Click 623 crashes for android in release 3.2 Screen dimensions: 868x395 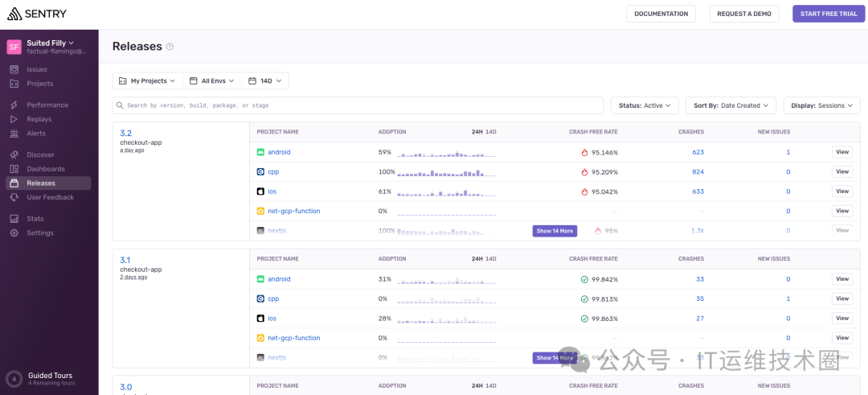pyautogui.click(x=698, y=152)
